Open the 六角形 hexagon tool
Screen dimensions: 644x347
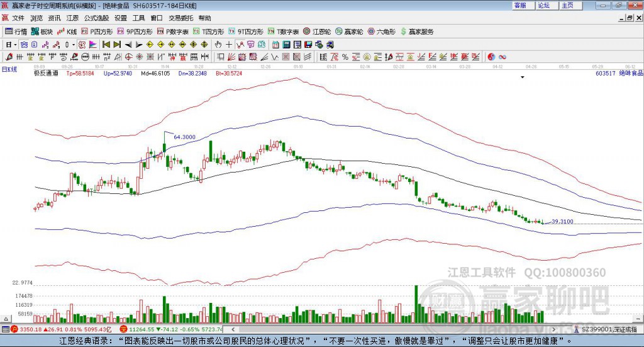pyautogui.click(x=382, y=31)
